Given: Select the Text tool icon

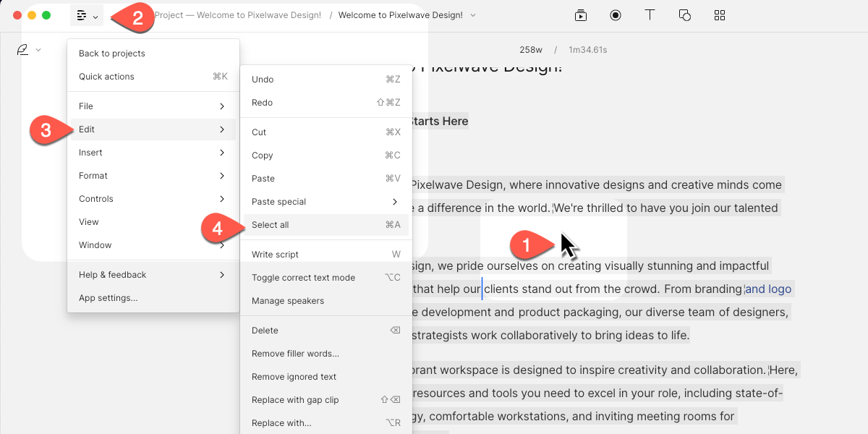Looking at the screenshot, I should [650, 15].
